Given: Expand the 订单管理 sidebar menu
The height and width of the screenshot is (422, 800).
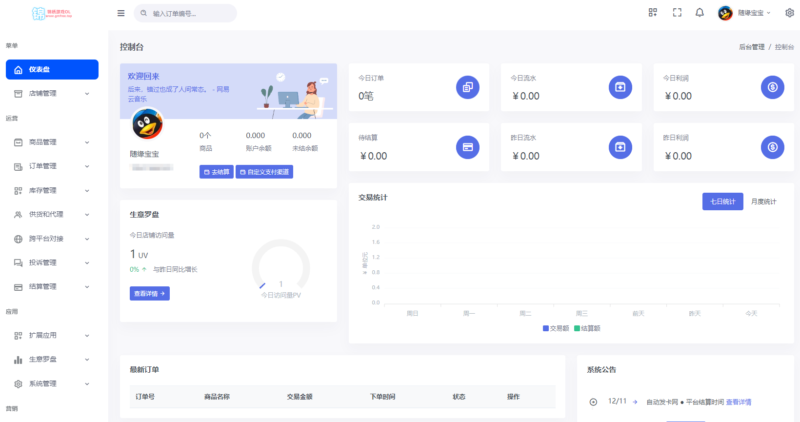Looking at the screenshot, I should (51, 166).
